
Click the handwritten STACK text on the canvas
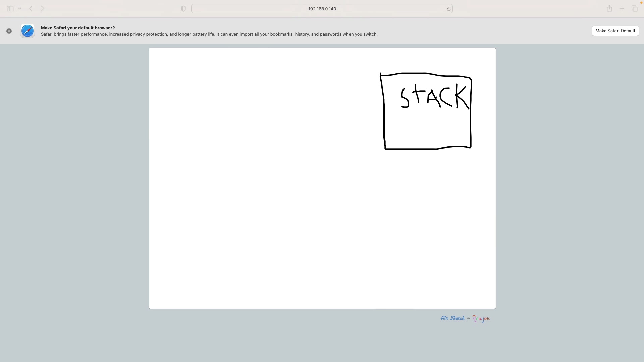click(x=435, y=97)
